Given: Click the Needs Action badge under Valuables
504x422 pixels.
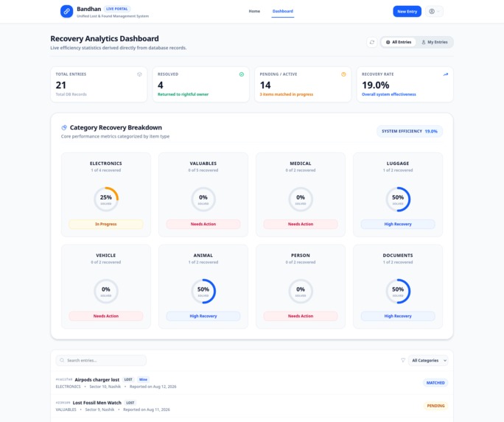Looking at the screenshot, I should coord(203,224).
